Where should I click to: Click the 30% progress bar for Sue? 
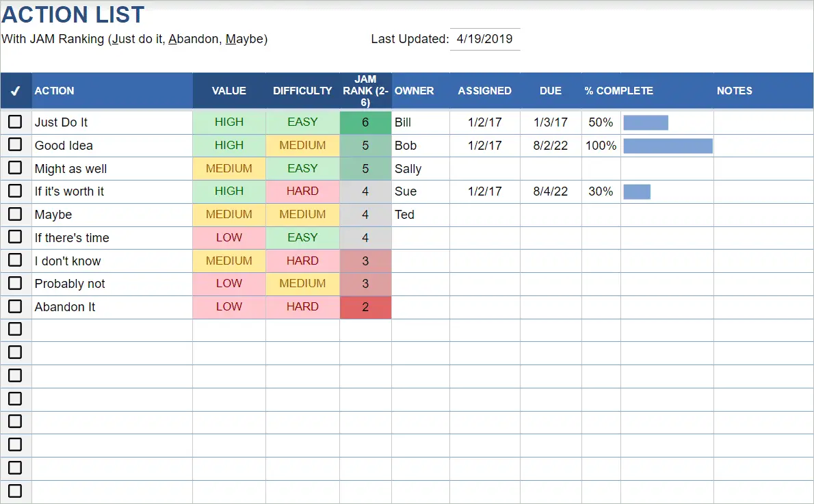pos(637,192)
